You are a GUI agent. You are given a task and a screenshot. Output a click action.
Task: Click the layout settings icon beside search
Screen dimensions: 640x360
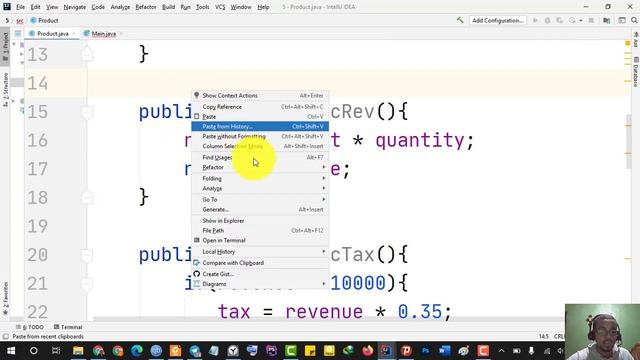(622, 20)
